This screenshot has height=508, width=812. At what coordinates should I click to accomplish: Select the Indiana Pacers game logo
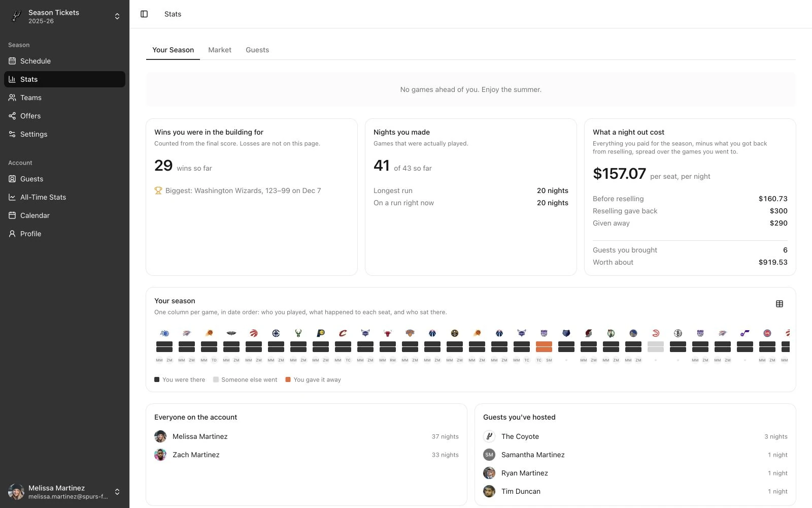[321, 333]
